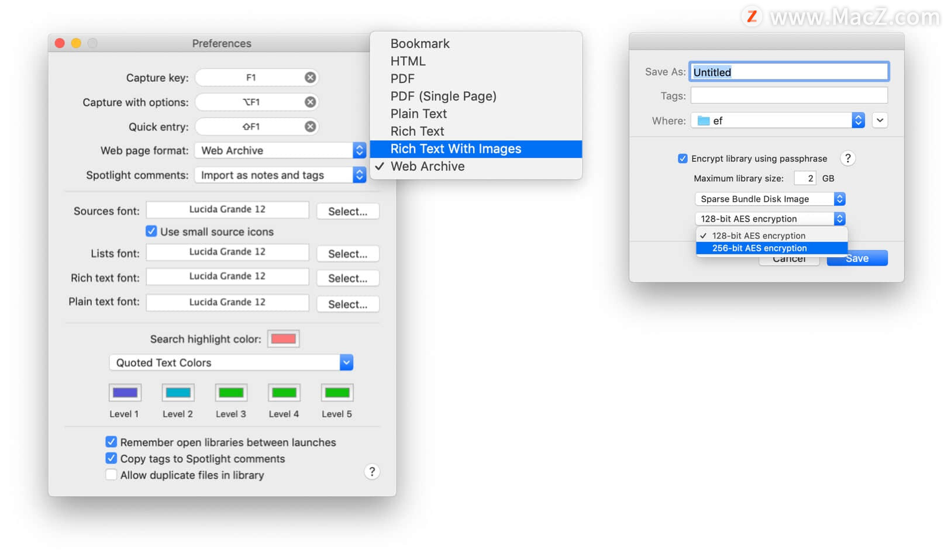Select Web Archive menu item
Image resolution: width=951 pixels, height=560 pixels.
(476, 166)
